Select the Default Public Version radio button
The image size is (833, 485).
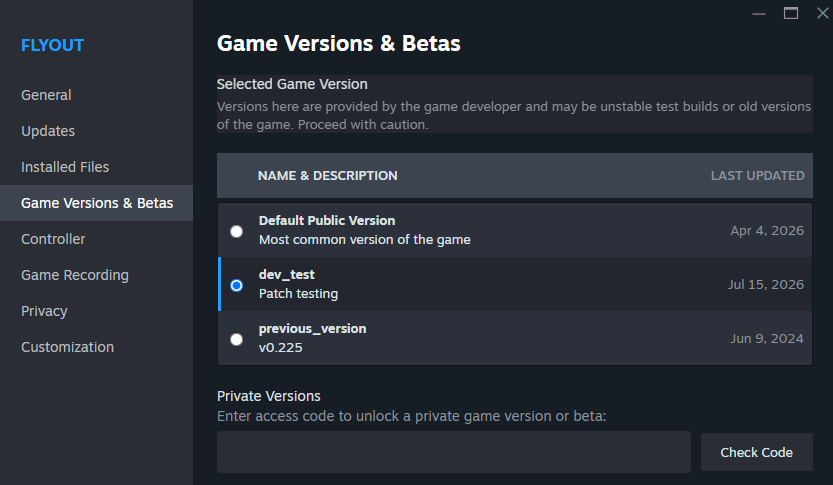click(236, 231)
